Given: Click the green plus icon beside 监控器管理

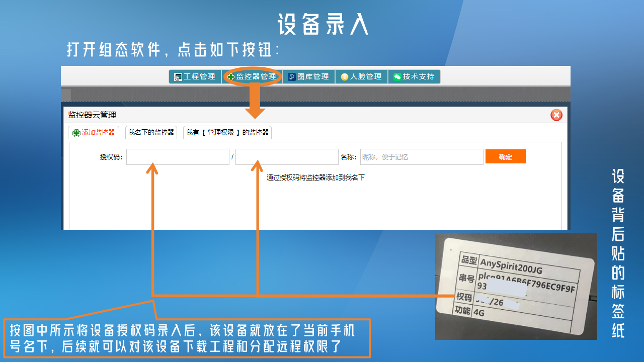Looking at the screenshot, I should (x=231, y=77).
